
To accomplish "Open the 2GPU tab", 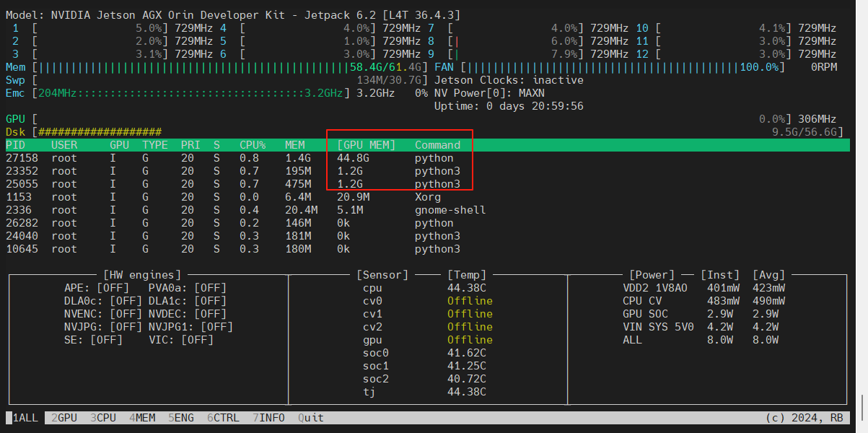I will 64,418.
